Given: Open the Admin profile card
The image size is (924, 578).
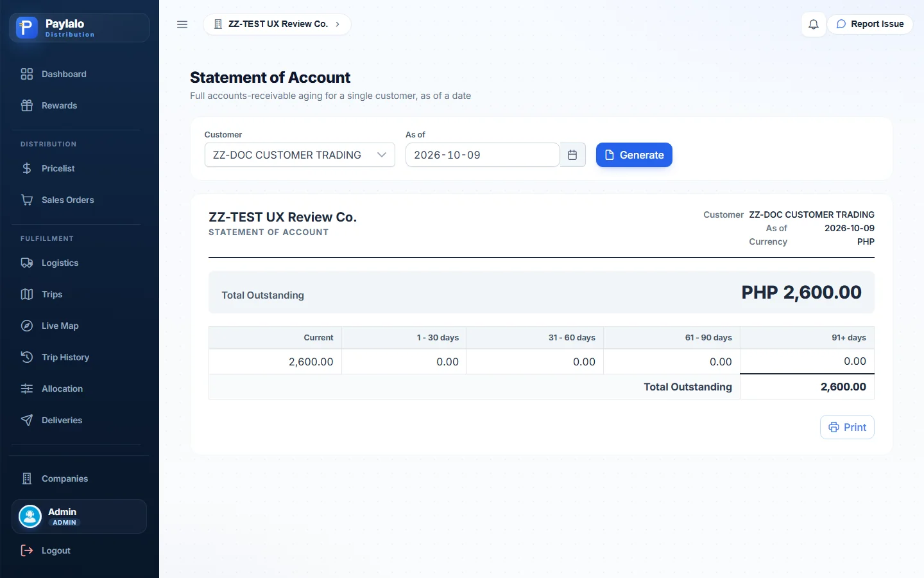Looking at the screenshot, I should tap(79, 516).
